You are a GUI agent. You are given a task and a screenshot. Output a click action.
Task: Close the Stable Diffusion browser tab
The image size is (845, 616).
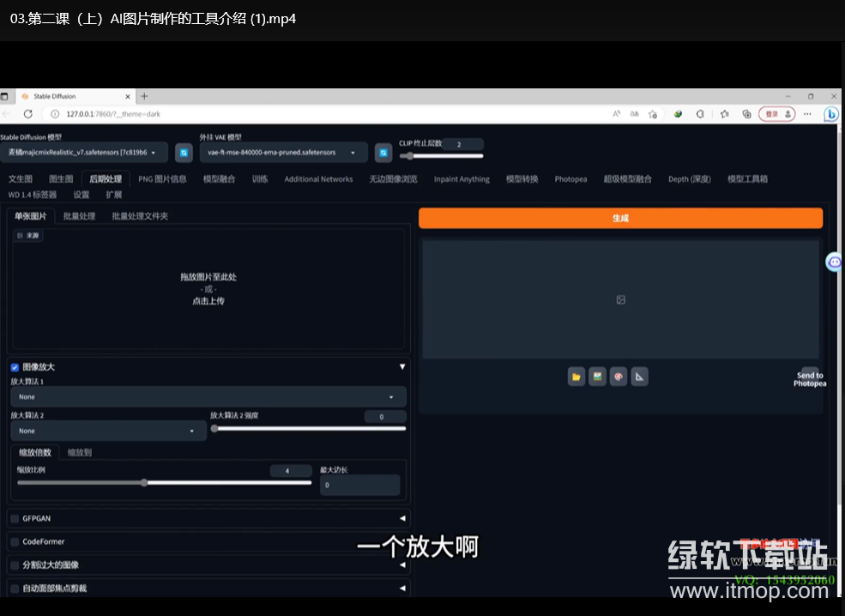tap(128, 96)
